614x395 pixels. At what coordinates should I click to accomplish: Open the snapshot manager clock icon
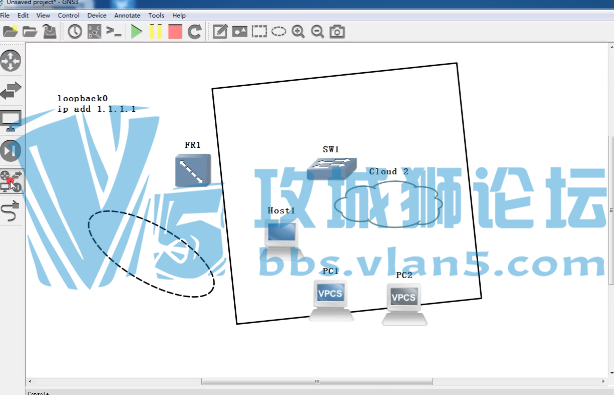click(75, 31)
